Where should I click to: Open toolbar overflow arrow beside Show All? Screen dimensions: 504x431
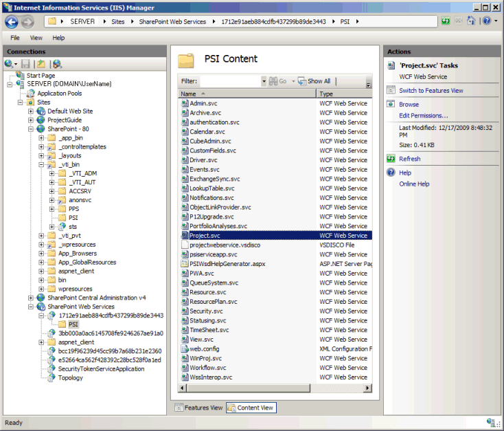click(368, 85)
